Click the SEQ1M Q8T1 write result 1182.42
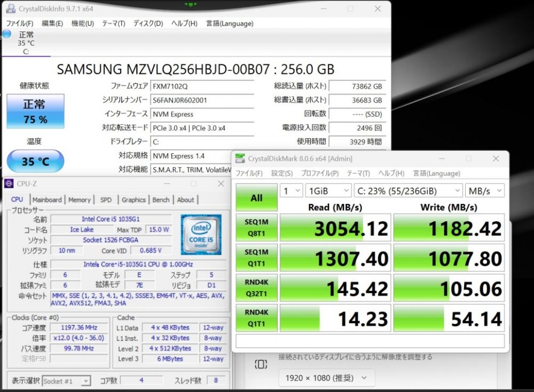The image size is (534, 392). 449,228
